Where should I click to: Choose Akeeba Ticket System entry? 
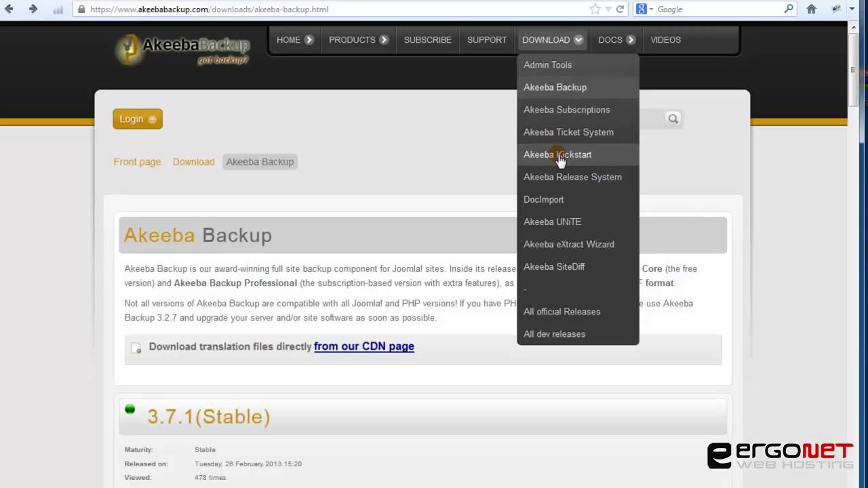[x=578, y=132]
